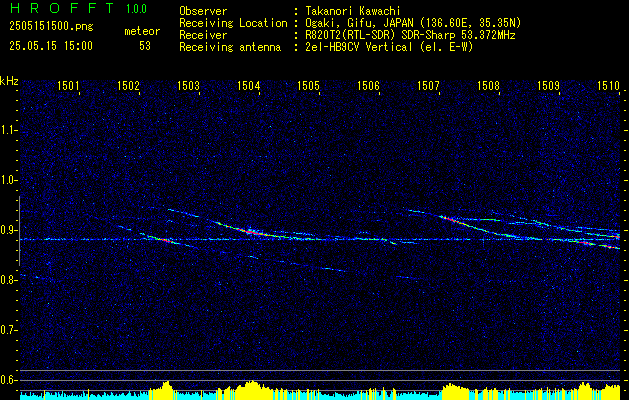Click the 1.1 frequency axis label

point(8,130)
